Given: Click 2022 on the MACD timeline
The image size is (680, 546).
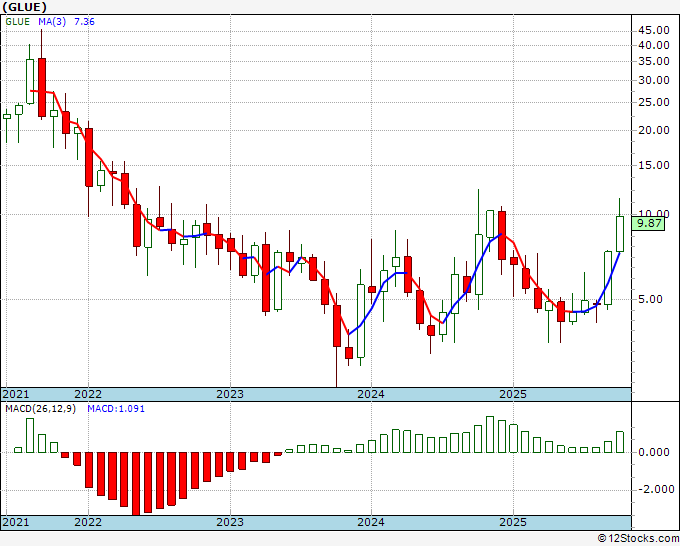Looking at the screenshot, I should 88,522.
